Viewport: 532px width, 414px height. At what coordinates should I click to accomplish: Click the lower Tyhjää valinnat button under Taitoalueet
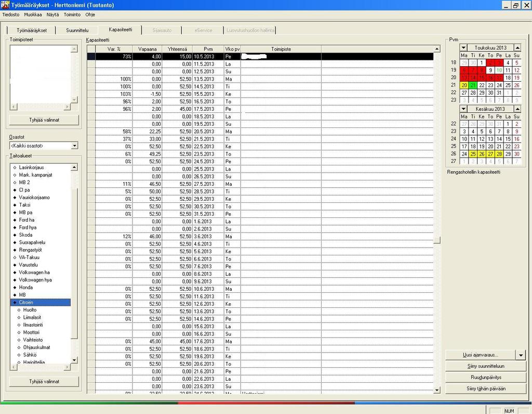pyautogui.click(x=44, y=381)
